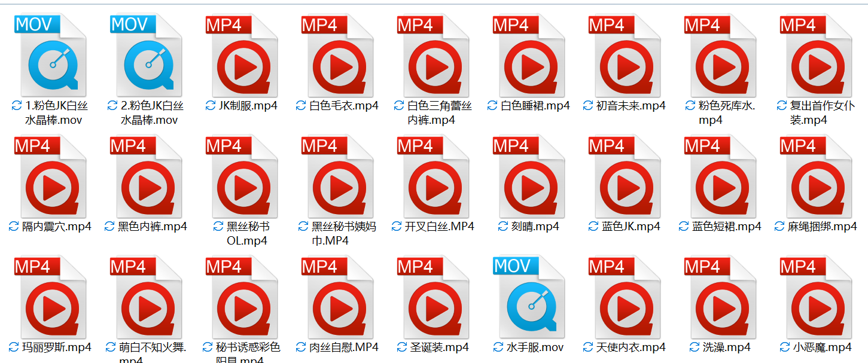Select the 刻晴.mp4 video icon
868x363 pixels.
pyautogui.click(x=528, y=176)
